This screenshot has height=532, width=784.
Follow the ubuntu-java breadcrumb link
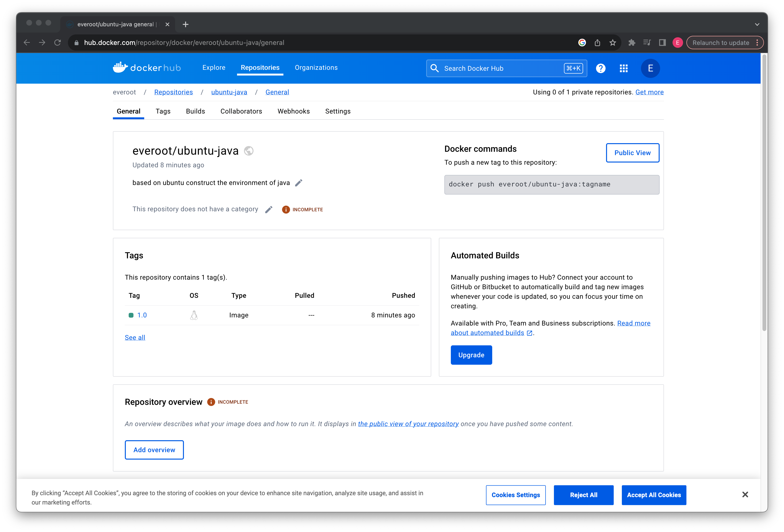(229, 92)
